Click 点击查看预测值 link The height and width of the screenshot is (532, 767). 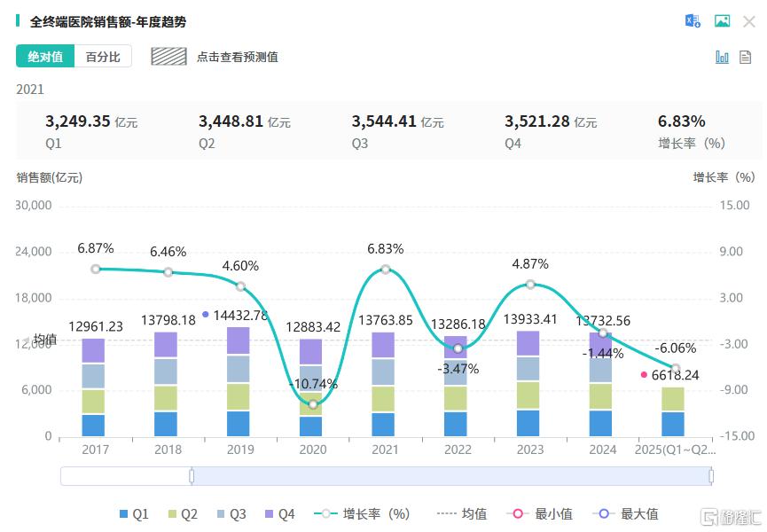point(238,57)
